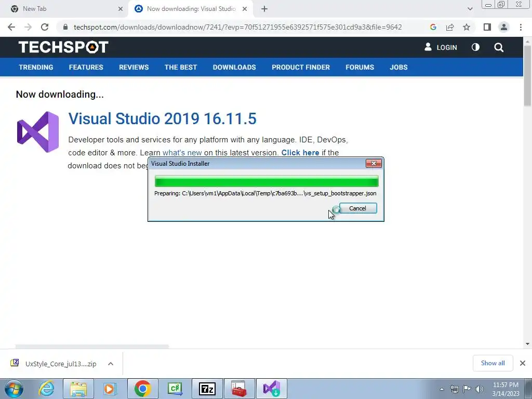This screenshot has height=399, width=532.
Task: Open Action Center flag icon
Action: (467, 389)
